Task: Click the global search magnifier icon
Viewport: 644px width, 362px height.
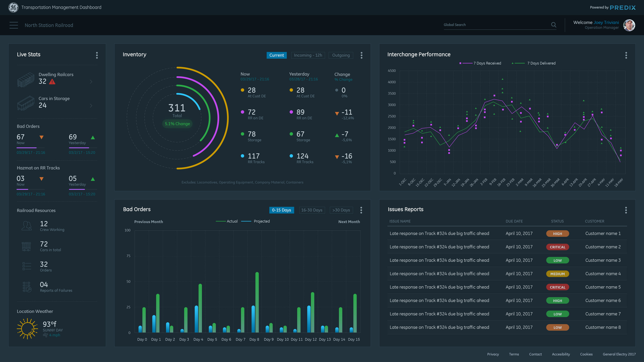Action: click(x=553, y=25)
